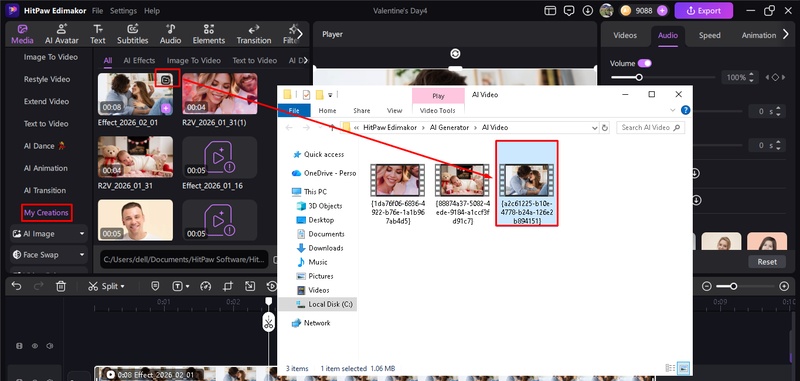Delete selected clip with trash icon

[61, 286]
